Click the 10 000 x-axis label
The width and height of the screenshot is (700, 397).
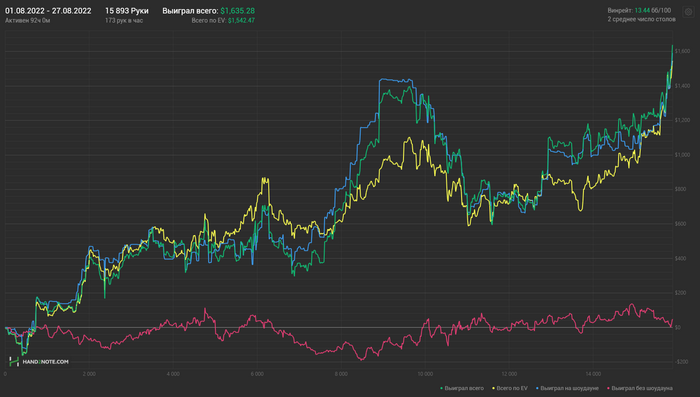pos(425,374)
